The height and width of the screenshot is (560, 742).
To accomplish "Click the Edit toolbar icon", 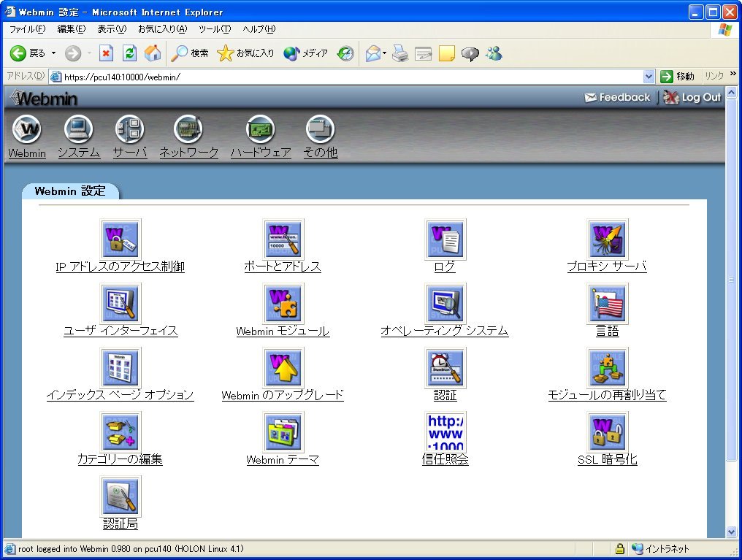I will 423,53.
